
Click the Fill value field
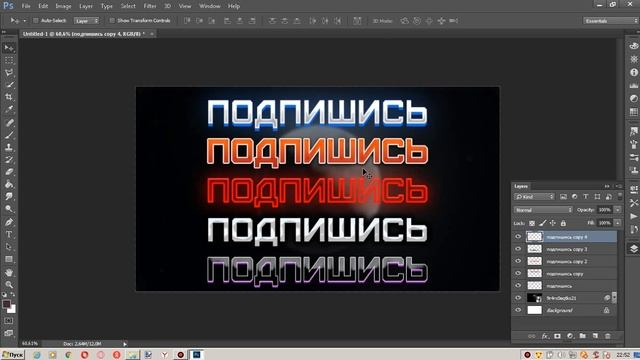tap(605, 223)
